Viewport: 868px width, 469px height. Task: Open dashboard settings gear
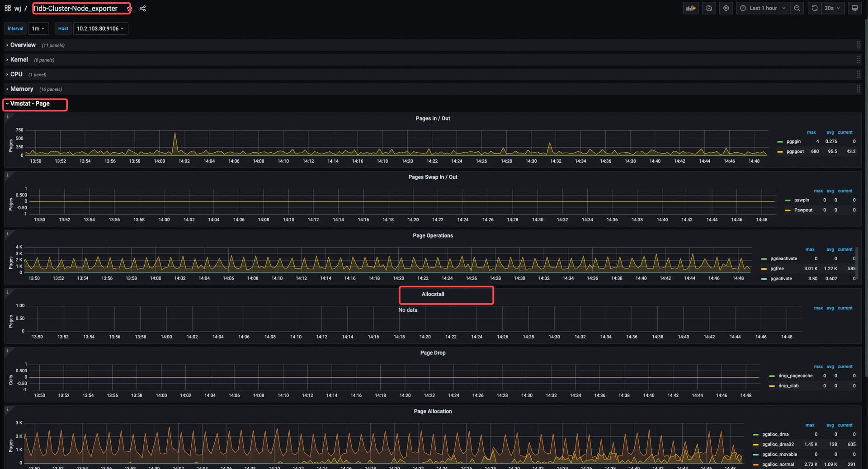726,8
